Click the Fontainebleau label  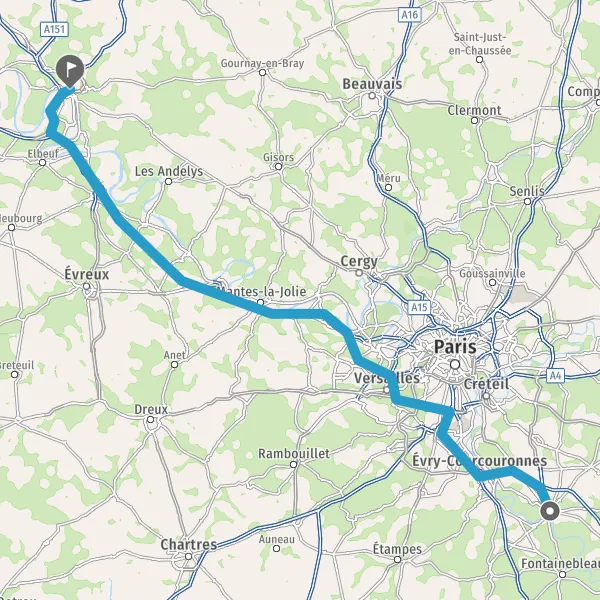click(560, 564)
